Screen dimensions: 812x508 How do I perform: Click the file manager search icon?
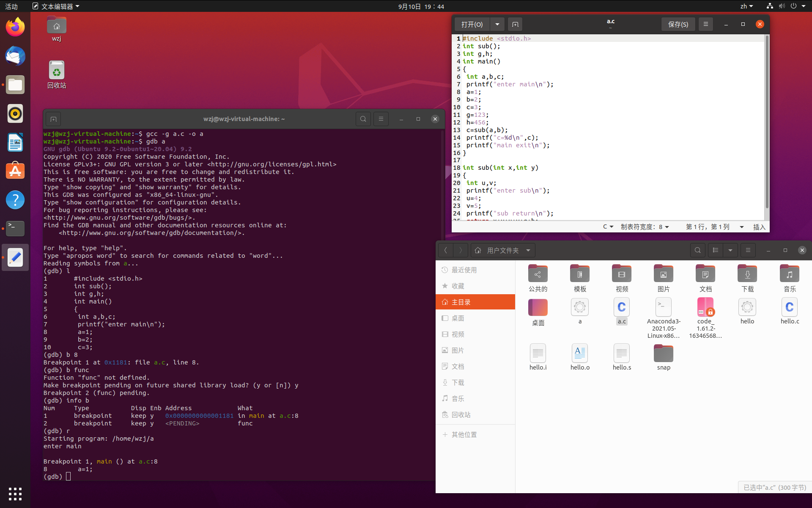point(697,250)
